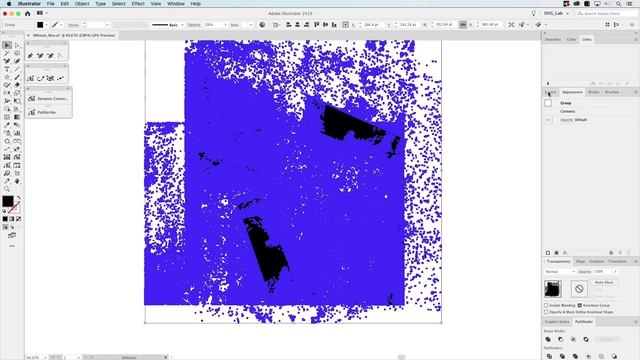This screenshot has height=360, width=640.
Task: Open the DVG_Lab workspace dropdown
Action: 556,13
